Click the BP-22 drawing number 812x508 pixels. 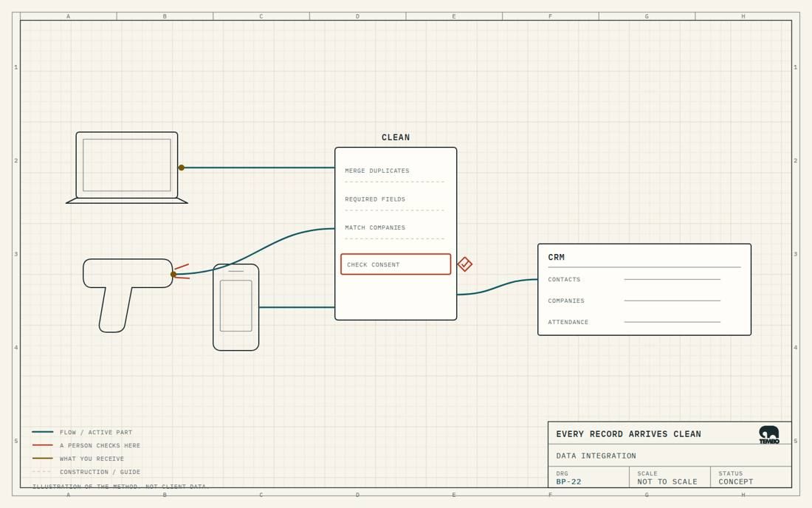568,481
